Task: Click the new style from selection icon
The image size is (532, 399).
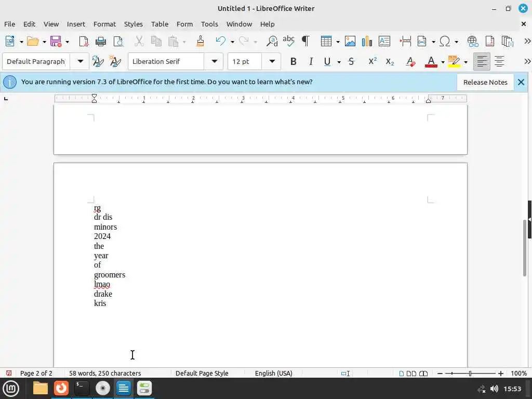Action: click(115, 61)
